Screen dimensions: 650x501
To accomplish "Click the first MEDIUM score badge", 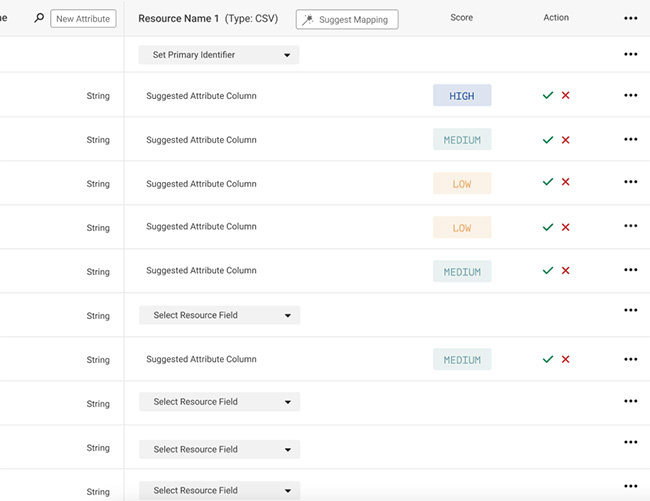I will [462, 139].
